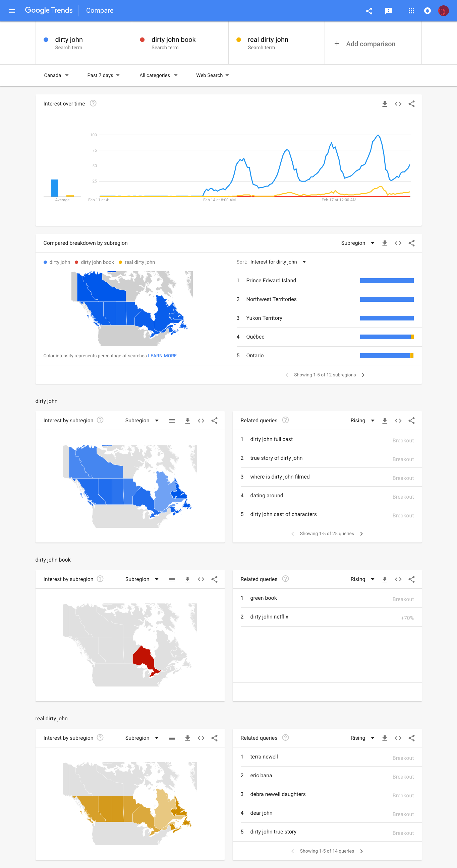Open the LEARN MORE link
Viewport: 457px width, 868px height.
pyautogui.click(x=162, y=356)
